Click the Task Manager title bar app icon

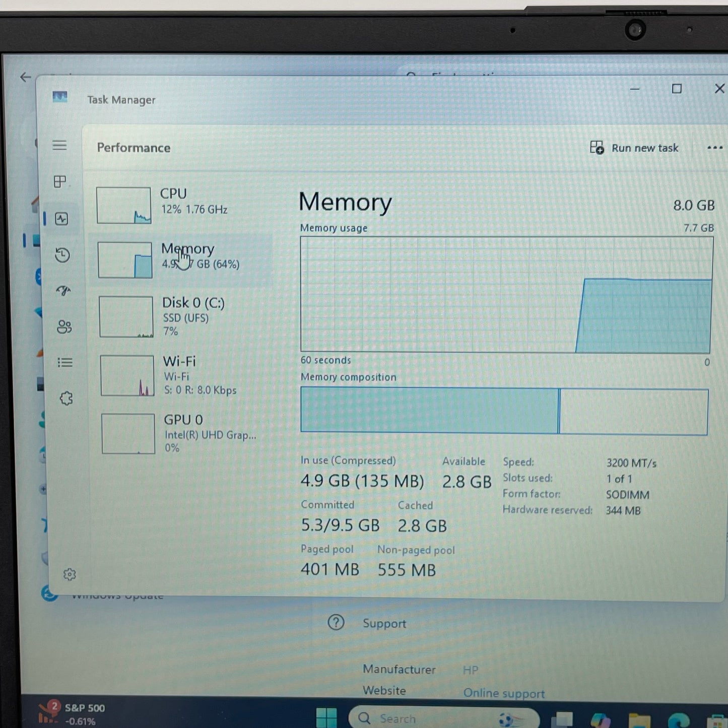click(x=60, y=97)
